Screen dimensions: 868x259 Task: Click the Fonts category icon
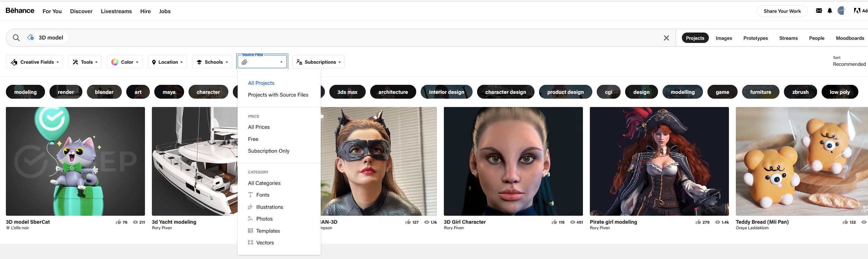click(250, 195)
